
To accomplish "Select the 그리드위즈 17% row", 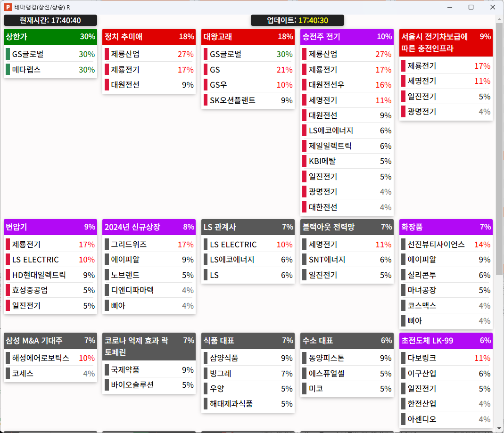I will 149,245.
